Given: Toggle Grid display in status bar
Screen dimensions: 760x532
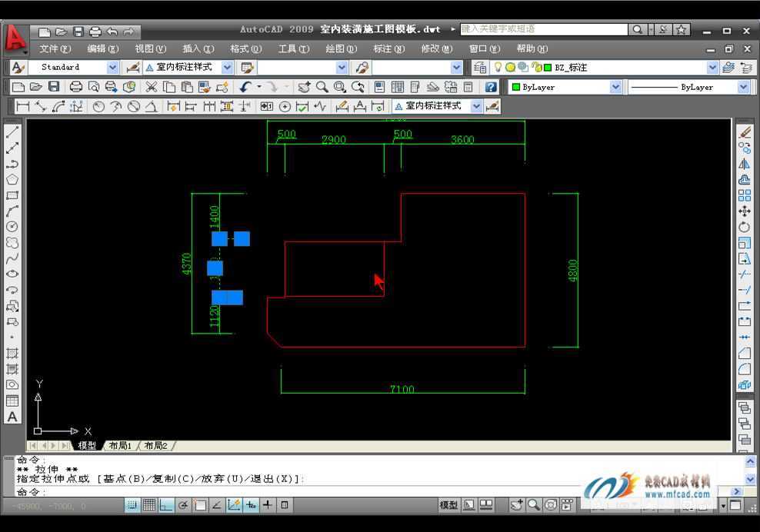Looking at the screenshot, I should click(x=148, y=505).
